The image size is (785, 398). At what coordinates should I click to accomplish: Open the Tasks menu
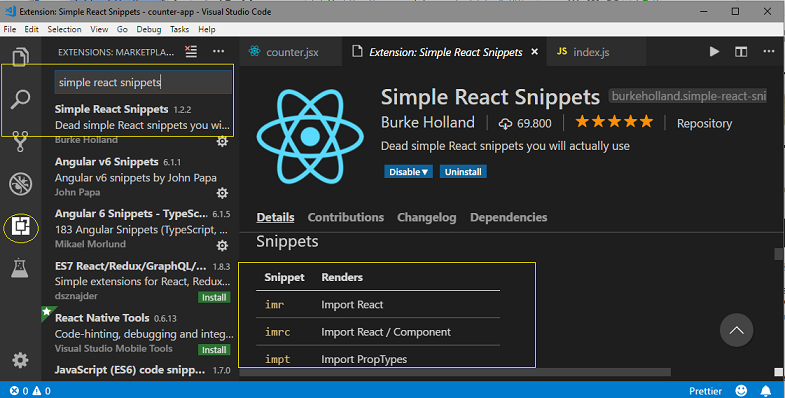(179, 30)
